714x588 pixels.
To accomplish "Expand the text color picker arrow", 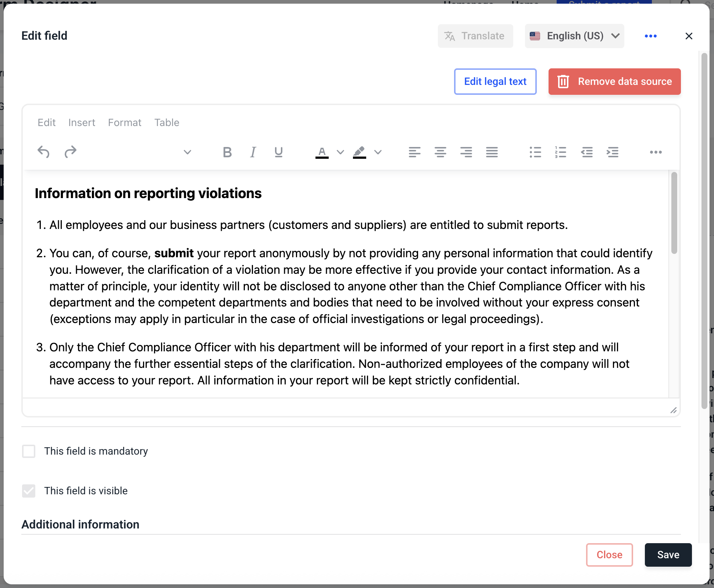I will click(x=340, y=152).
